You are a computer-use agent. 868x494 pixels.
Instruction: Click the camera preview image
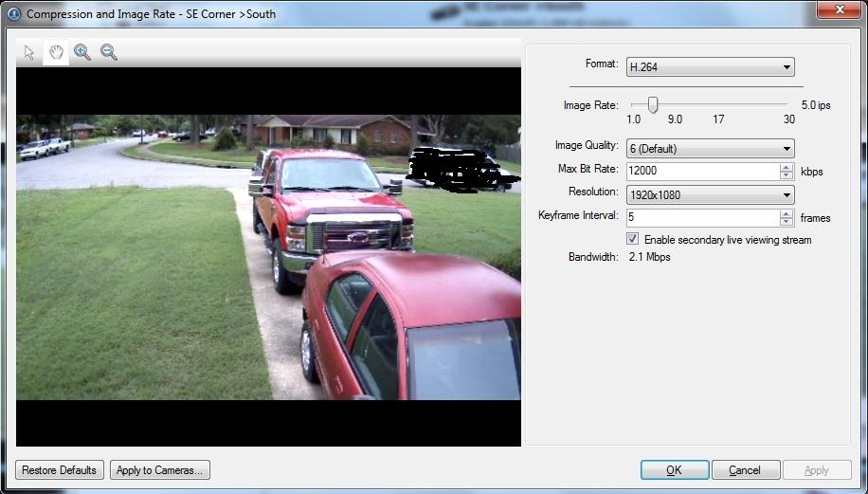268,256
